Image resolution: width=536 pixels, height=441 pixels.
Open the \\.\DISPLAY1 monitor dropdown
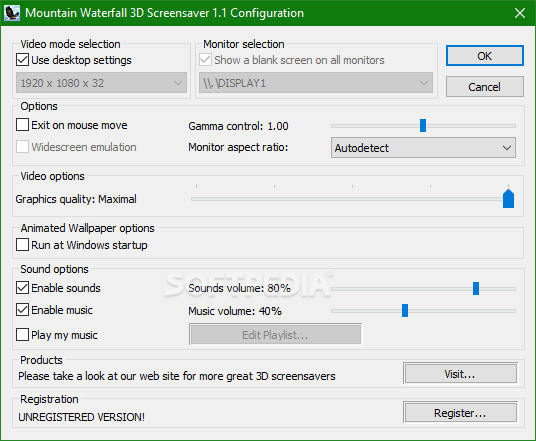point(316,83)
